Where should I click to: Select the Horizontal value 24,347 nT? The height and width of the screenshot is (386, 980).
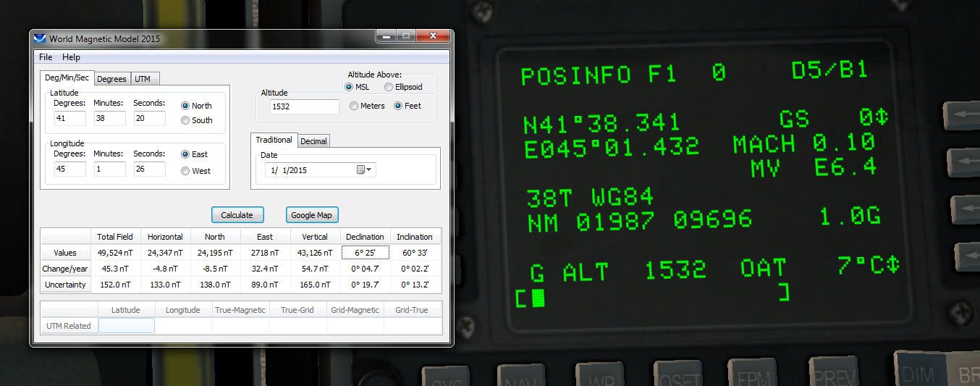165,253
